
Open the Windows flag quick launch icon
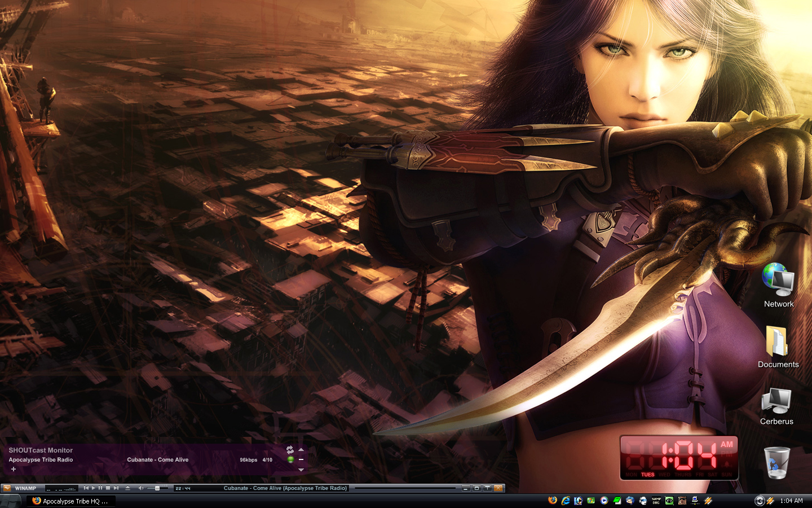(591, 501)
